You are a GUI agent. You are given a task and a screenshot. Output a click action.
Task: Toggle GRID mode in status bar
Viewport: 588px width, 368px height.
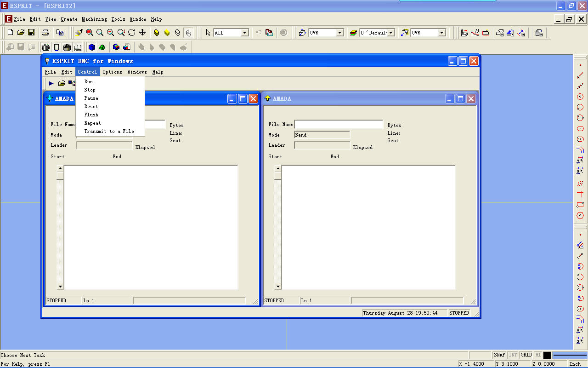point(526,355)
